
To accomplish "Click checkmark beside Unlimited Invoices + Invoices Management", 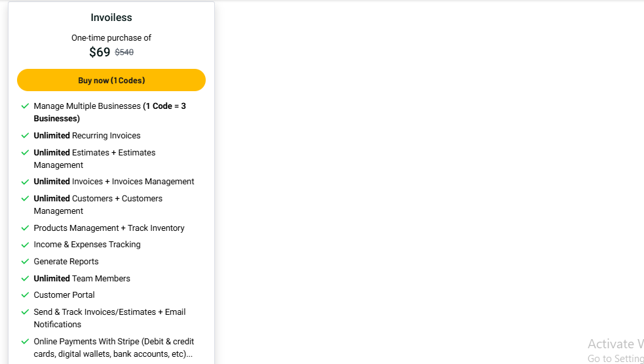I will [x=25, y=182].
